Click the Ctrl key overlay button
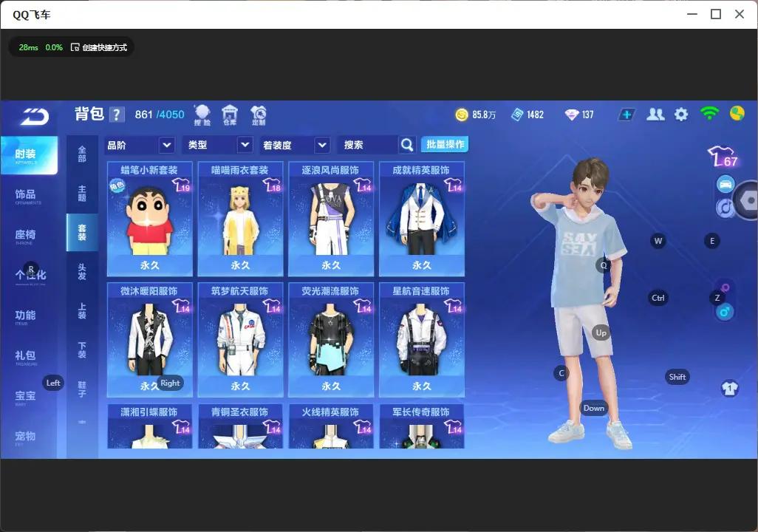 coord(658,298)
